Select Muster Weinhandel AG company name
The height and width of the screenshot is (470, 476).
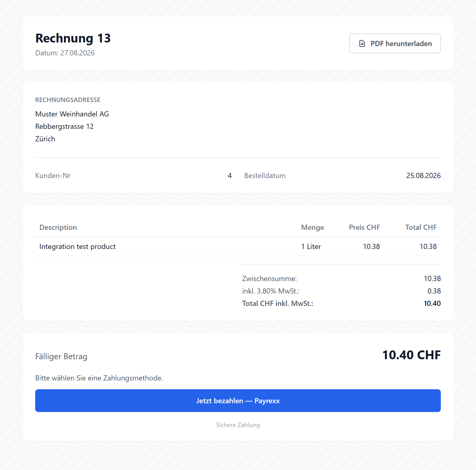coord(72,114)
